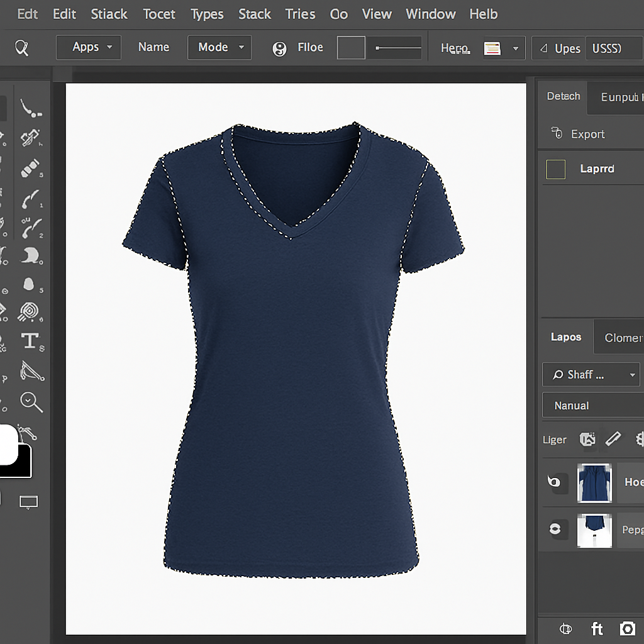Switch to the Eunput tab
This screenshot has height=644, width=644.
pos(616,97)
